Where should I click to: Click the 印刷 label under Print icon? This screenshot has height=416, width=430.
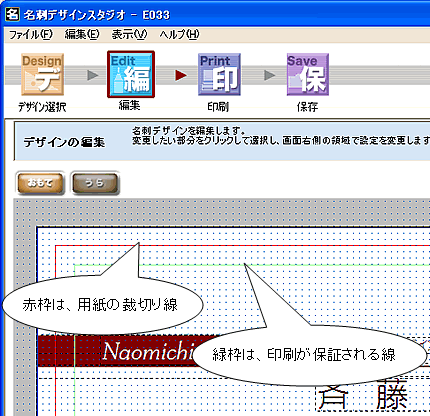[218, 107]
